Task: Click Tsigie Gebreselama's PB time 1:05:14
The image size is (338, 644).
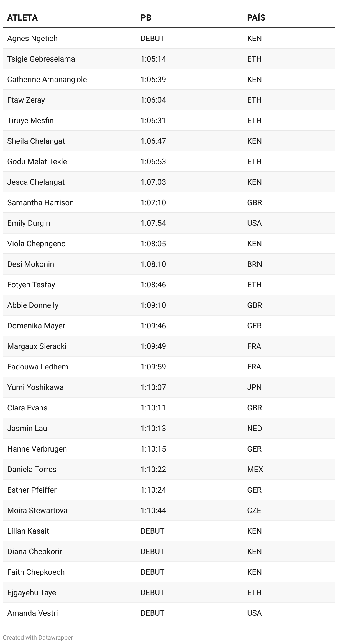Action: (153, 59)
